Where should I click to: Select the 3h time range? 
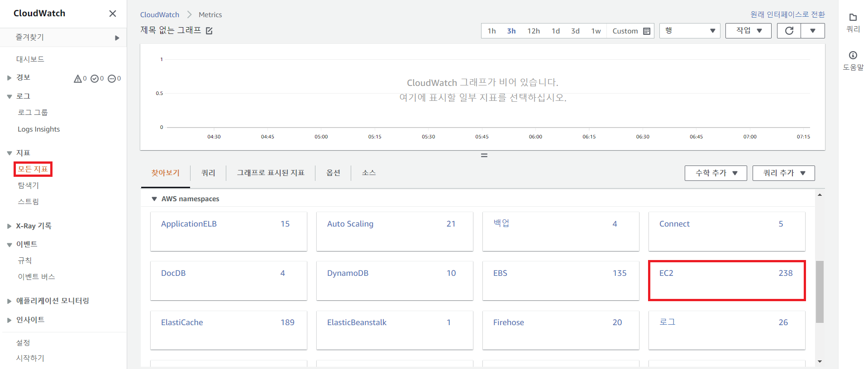(511, 31)
